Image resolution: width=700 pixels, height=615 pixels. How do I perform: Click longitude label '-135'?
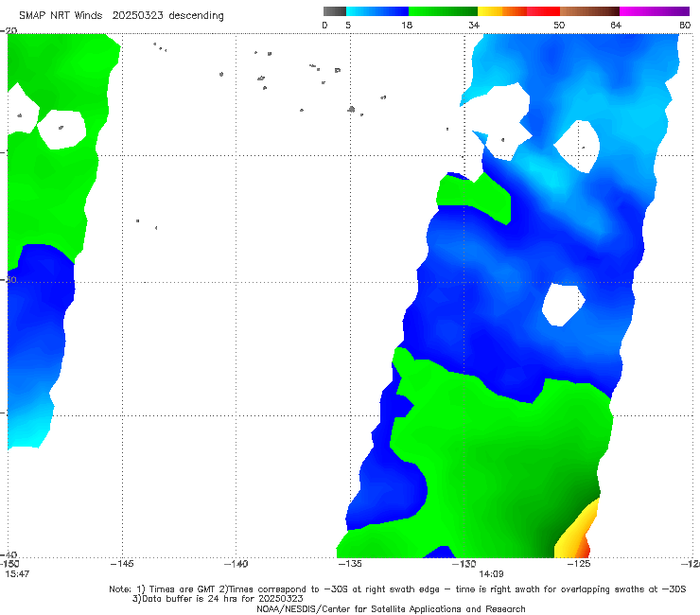350,564
